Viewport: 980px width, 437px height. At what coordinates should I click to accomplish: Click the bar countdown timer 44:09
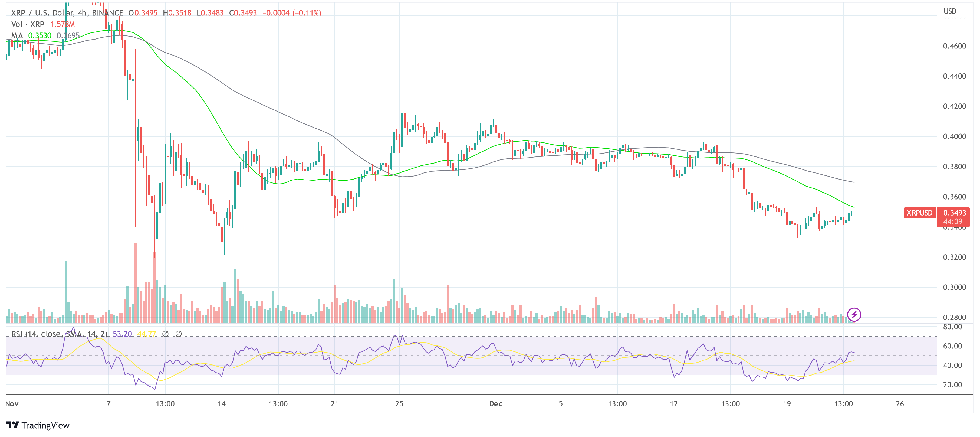(953, 221)
